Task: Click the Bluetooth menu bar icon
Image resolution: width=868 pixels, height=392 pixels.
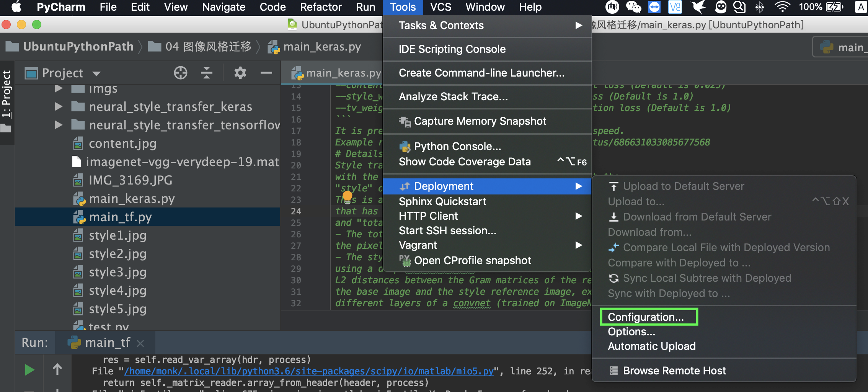Action: 760,7
